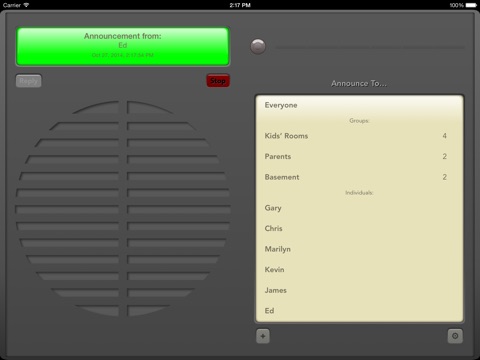Select Gary from individuals
The image size is (480, 360).
coord(359,208)
